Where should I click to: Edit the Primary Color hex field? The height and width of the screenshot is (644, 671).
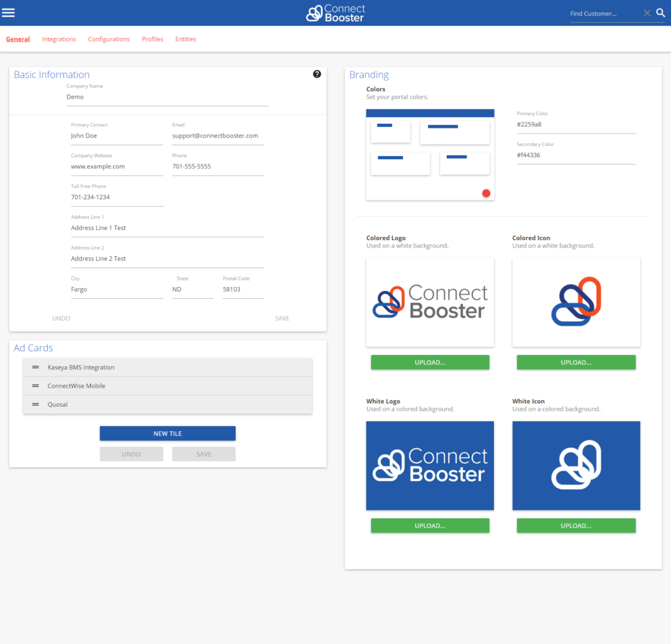click(x=576, y=124)
